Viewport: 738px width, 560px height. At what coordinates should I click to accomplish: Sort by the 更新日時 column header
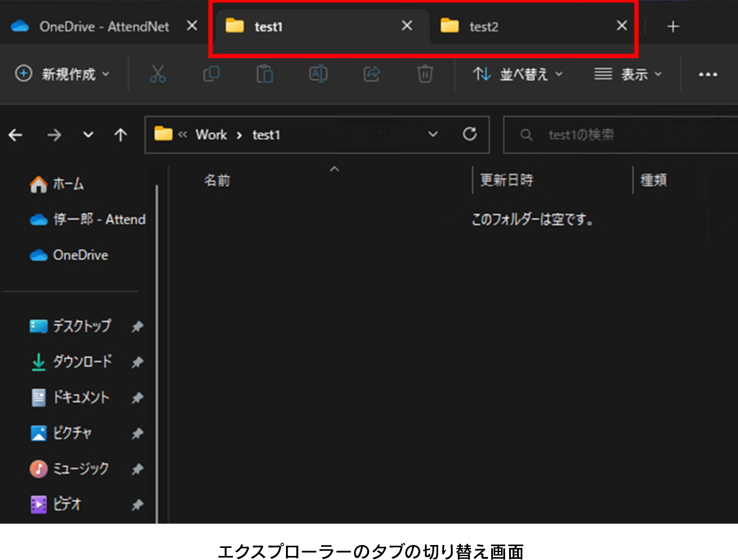(506, 180)
